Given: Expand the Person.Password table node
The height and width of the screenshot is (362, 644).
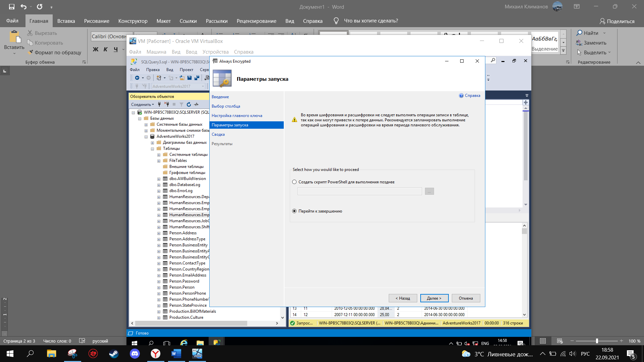Looking at the screenshot, I should (159, 282).
